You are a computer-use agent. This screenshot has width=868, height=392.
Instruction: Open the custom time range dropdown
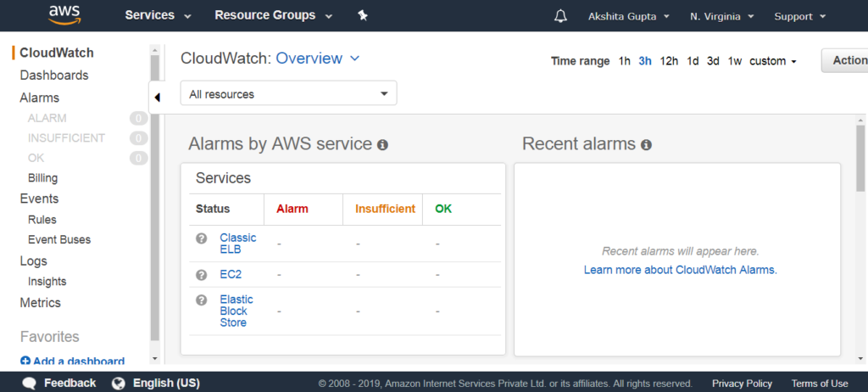coord(773,61)
